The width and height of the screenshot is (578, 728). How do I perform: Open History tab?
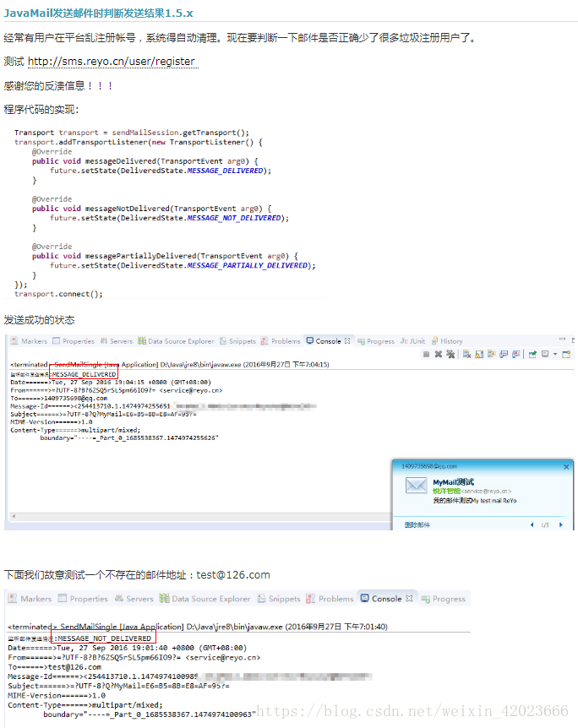[x=447, y=341]
